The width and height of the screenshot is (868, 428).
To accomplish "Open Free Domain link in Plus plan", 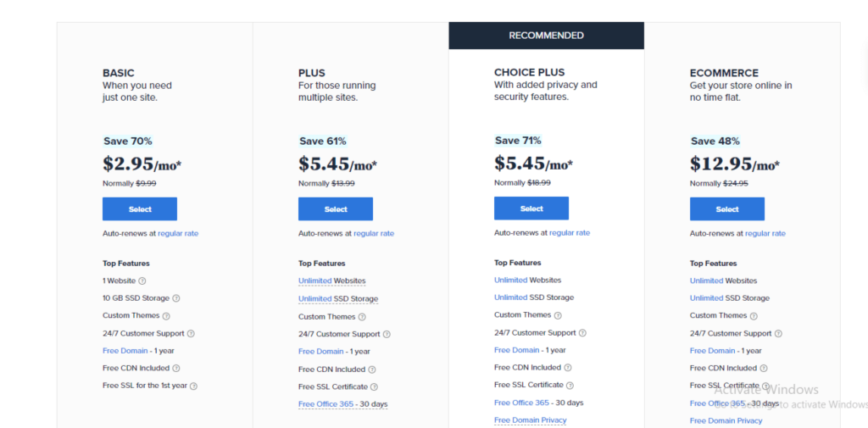I will 321,352.
